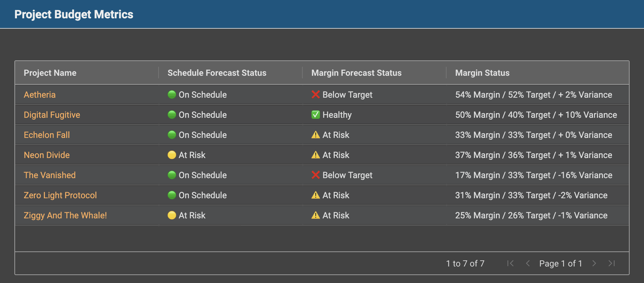Image resolution: width=644 pixels, height=283 pixels.
Task: Go to the first page
Action: 510,263
